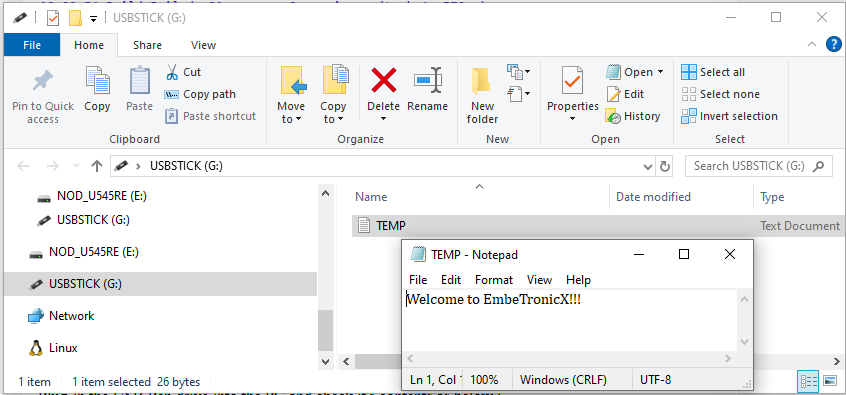This screenshot has height=395, width=846.
Task: Click Paste shortcut in the ribbon
Action: pyautogui.click(x=210, y=116)
